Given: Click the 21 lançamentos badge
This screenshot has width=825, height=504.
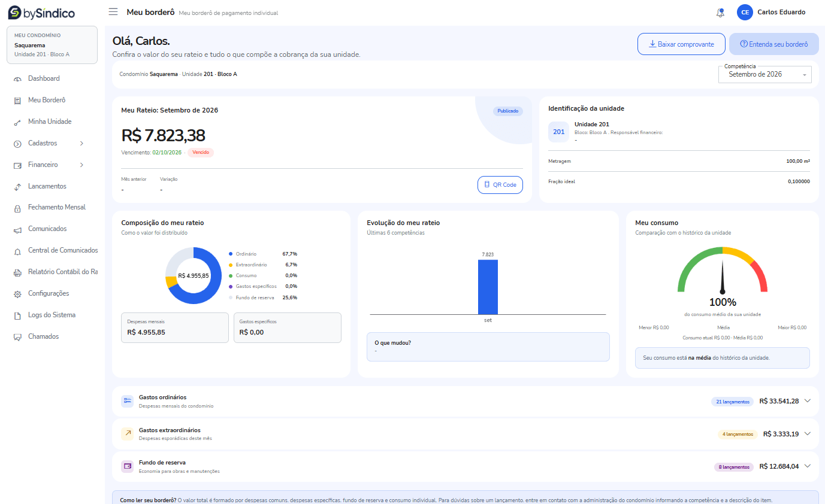Looking at the screenshot, I should tap(732, 402).
